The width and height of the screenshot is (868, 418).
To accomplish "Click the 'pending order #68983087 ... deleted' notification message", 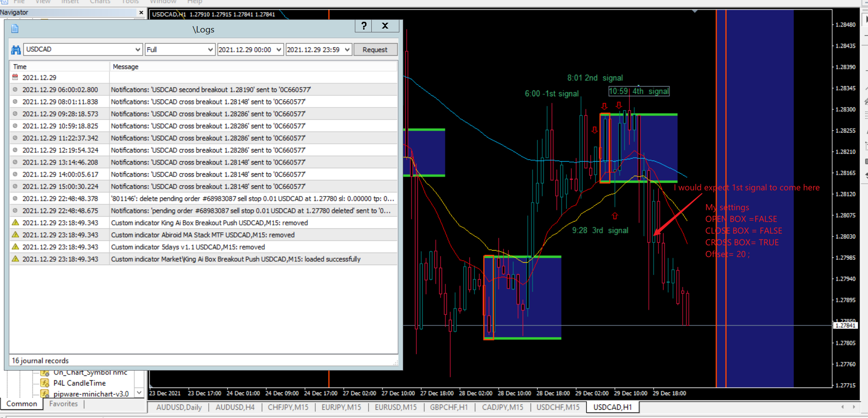I will (251, 210).
